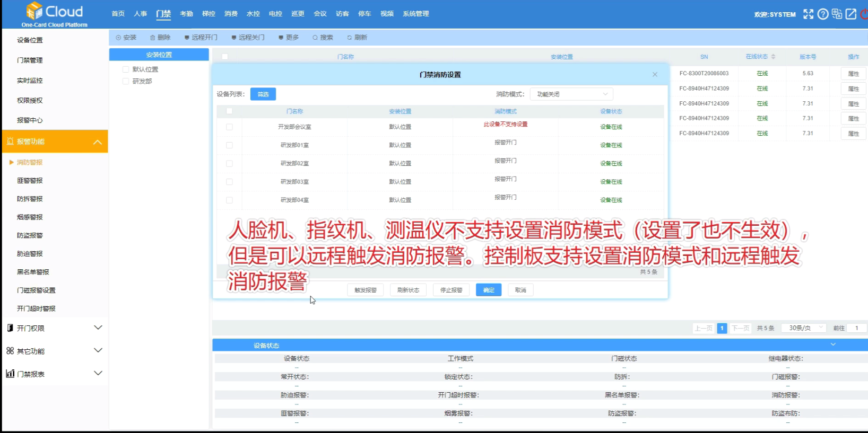
Task: Click the 触发报警 button
Action: point(366,290)
